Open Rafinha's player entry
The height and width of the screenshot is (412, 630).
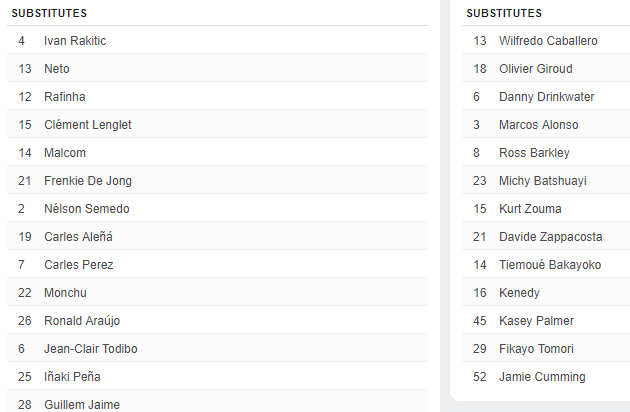click(x=65, y=97)
